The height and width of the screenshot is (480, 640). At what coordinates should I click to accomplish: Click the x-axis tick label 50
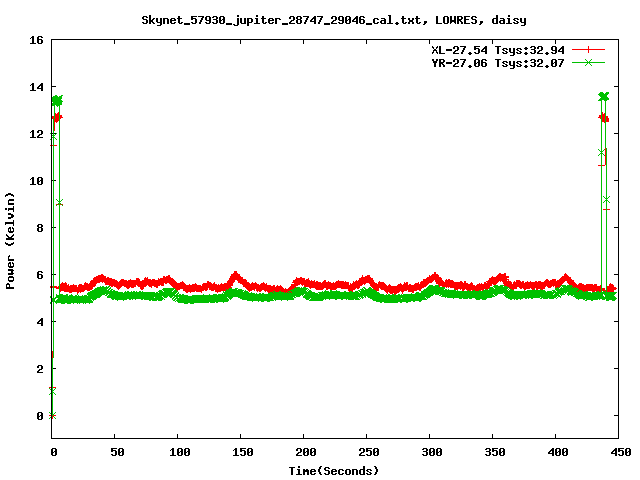pyautogui.click(x=117, y=452)
